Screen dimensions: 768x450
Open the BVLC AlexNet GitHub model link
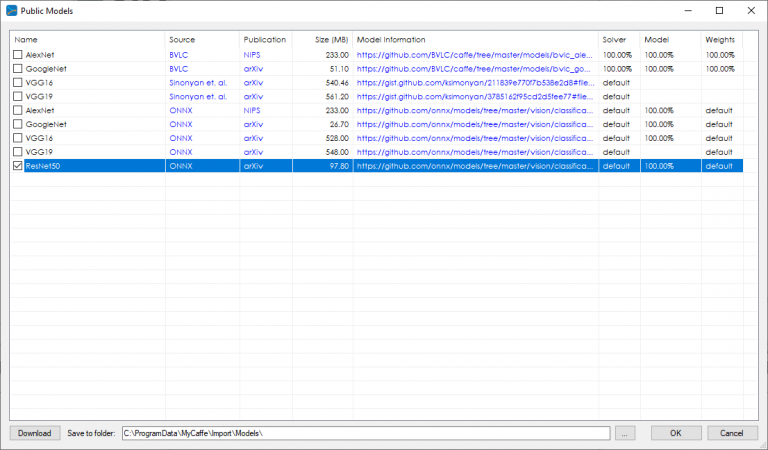coord(474,54)
